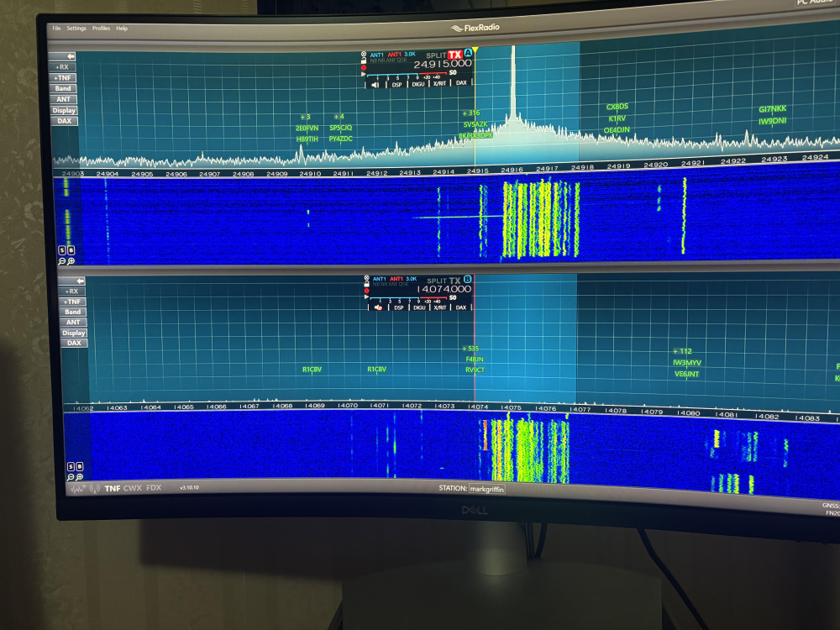Play slice B recorded audio

(x=366, y=297)
